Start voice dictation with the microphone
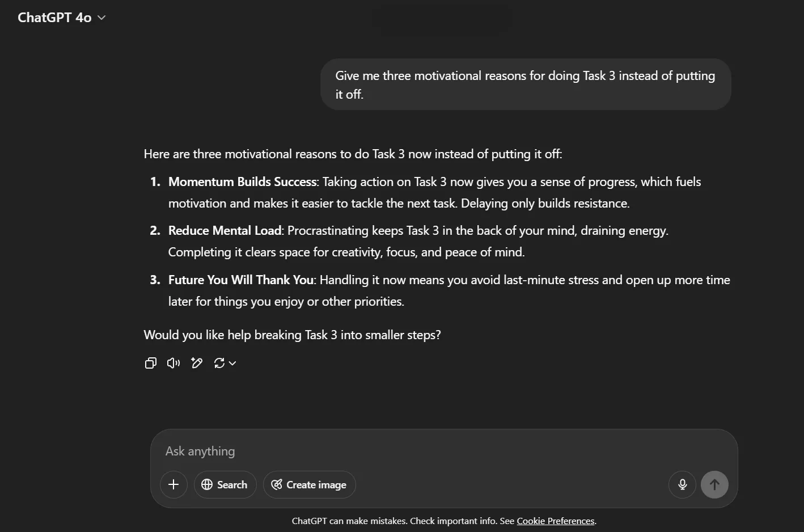This screenshot has width=804, height=532. coord(682,484)
